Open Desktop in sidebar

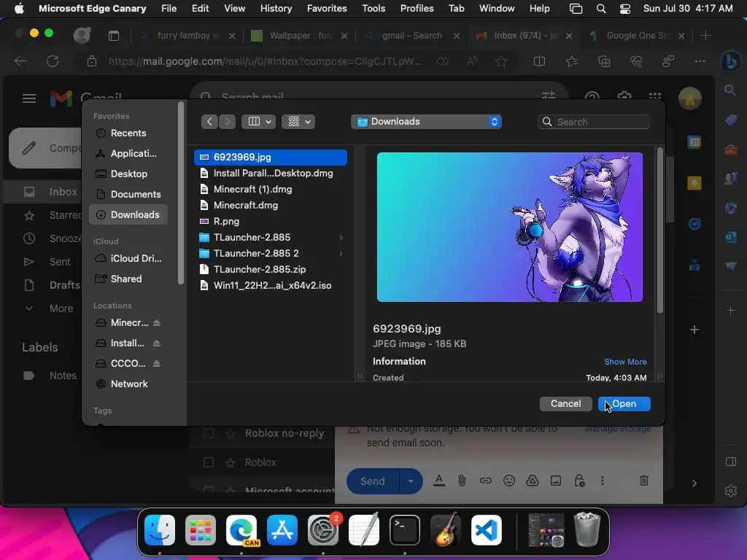pos(128,174)
